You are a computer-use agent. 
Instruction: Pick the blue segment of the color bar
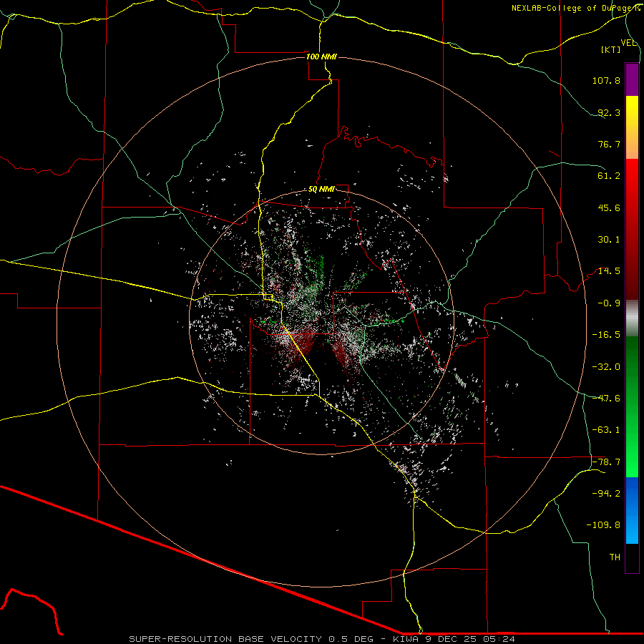click(632, 510)
